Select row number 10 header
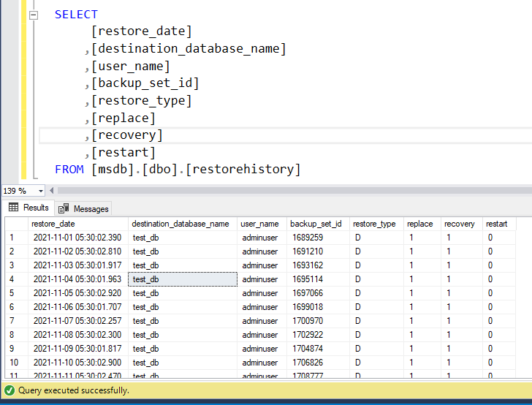 pyautogui.click(x=16, y=363)
